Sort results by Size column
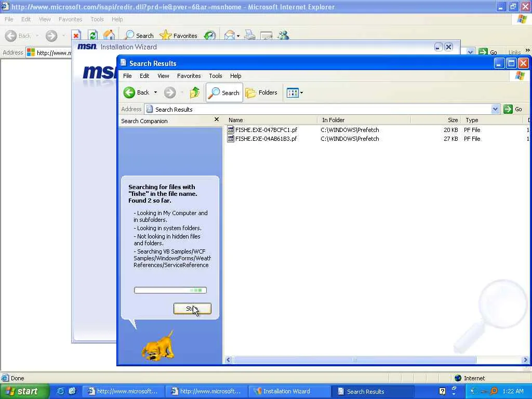This screenshot has width=532, height=399. [436, 120]
